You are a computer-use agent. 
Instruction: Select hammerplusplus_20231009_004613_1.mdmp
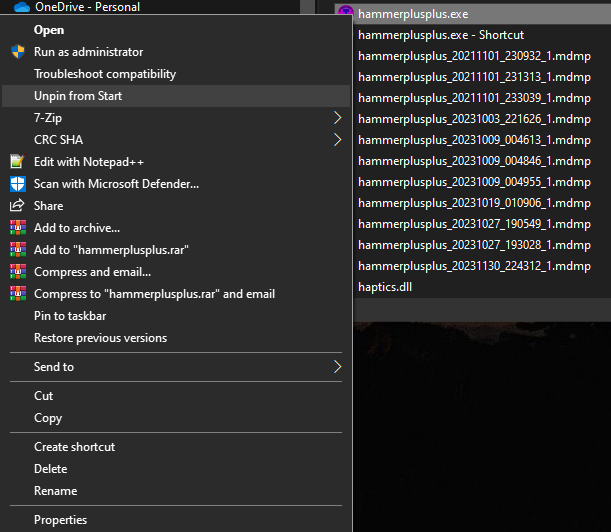[x=474, y=140]
